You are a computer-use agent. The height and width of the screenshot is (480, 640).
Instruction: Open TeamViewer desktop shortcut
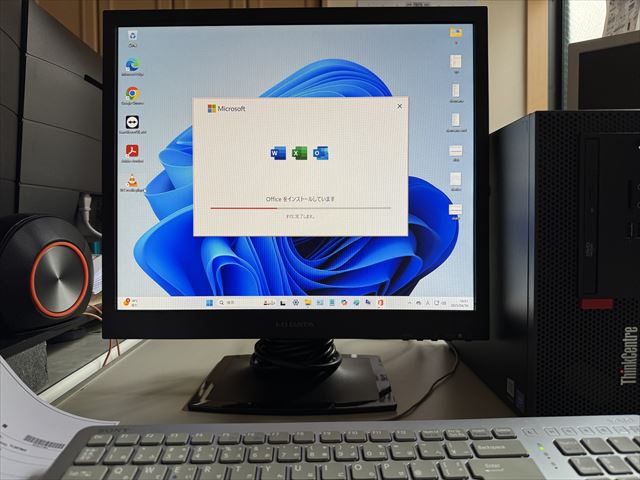pyautogui.click(x=132, y=123)
